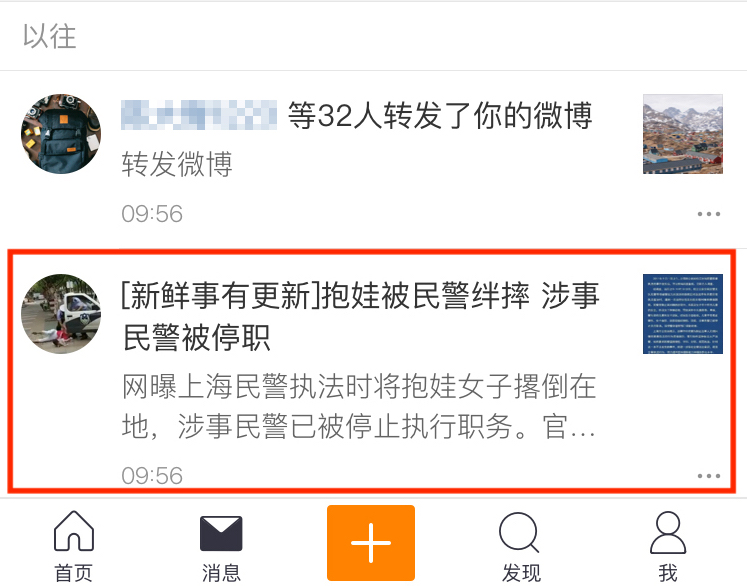This screenshot has width=747, height=586.
Task: Open the 我 profile person icon
Action: (668, 533)
